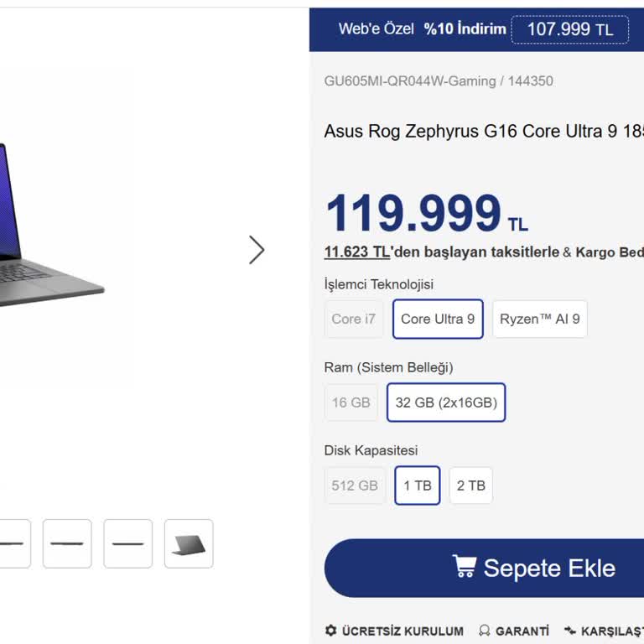Click the gear icon beside Ücretsiz Kurulum

pos(330,630)
